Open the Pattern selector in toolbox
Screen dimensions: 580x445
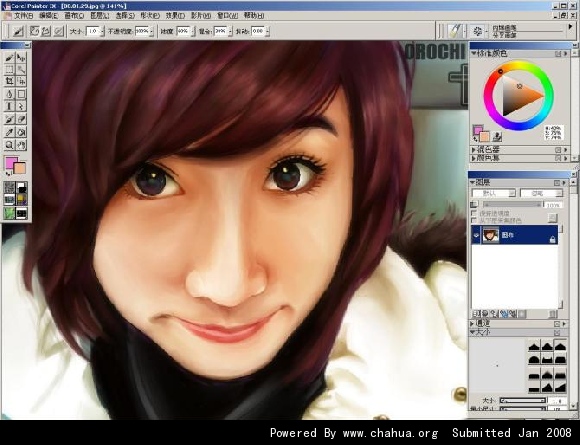click(10, 200)
